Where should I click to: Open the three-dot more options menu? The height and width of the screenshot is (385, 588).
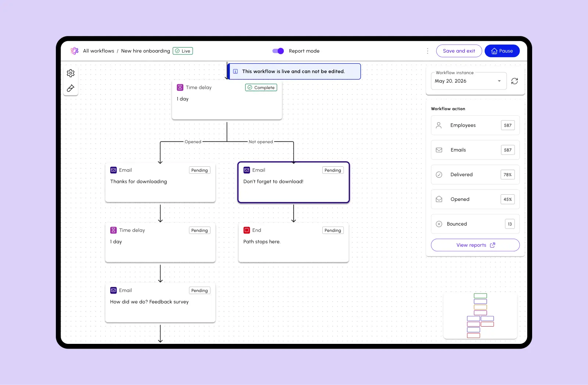[427, 51]
